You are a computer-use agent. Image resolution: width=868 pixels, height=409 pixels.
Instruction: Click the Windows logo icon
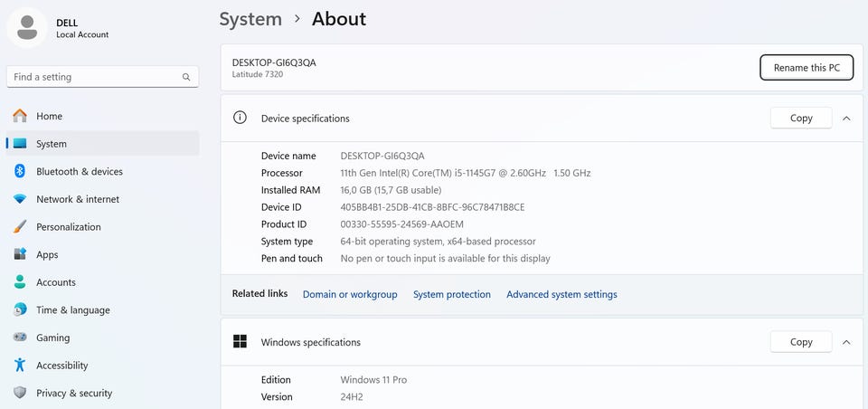(x=240, y=341)
